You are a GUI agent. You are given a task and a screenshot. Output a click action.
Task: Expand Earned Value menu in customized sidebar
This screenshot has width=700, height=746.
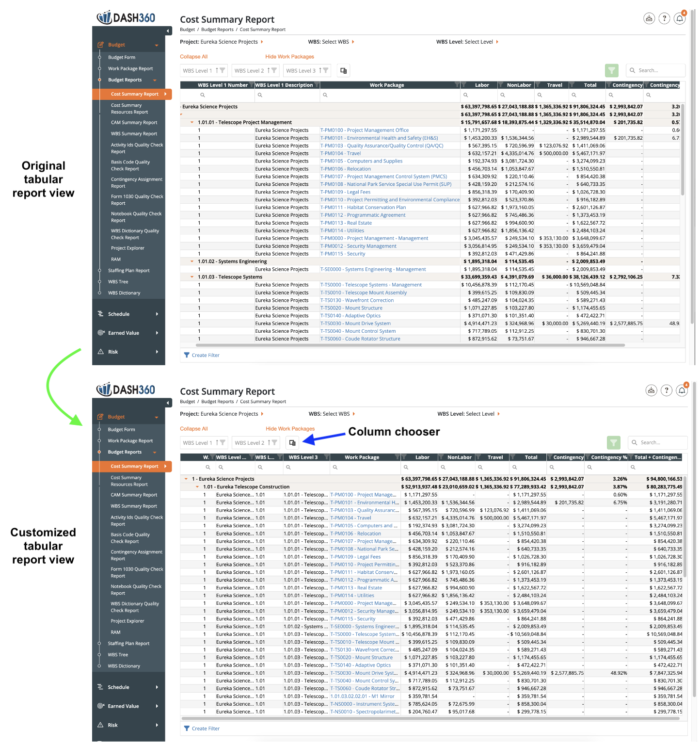[157, 706]
